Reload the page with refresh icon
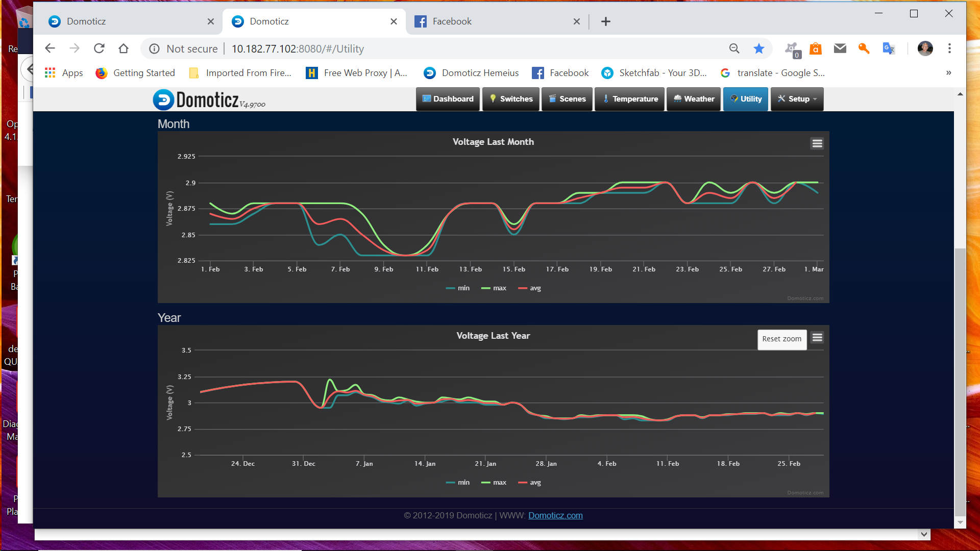The width and height of the screenshot is (980, 551). point(99,48)
